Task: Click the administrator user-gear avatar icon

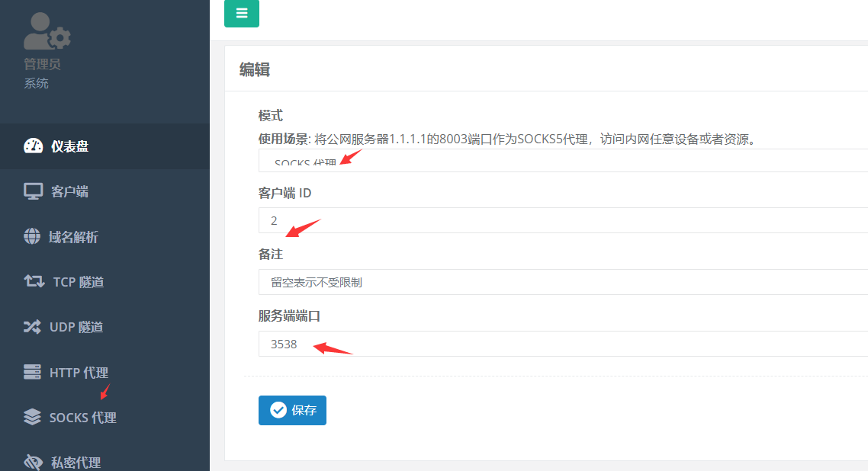Action: coord(47,31)
